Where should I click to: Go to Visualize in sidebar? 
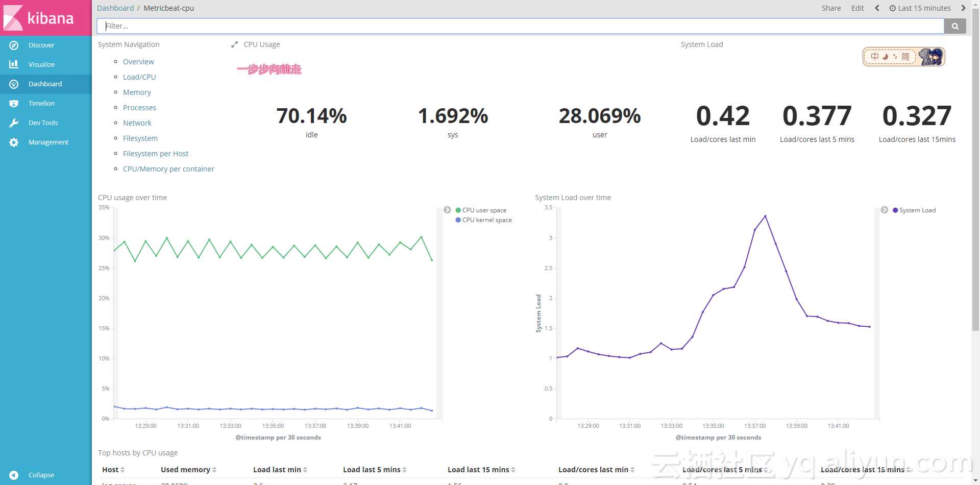[41, 65]
